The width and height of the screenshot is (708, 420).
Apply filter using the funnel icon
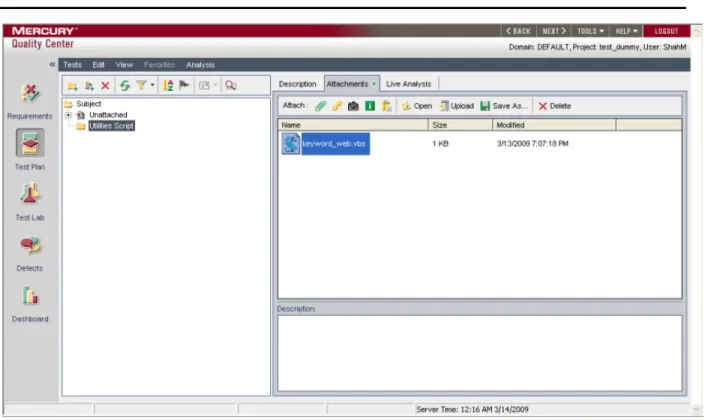[141, 85]
